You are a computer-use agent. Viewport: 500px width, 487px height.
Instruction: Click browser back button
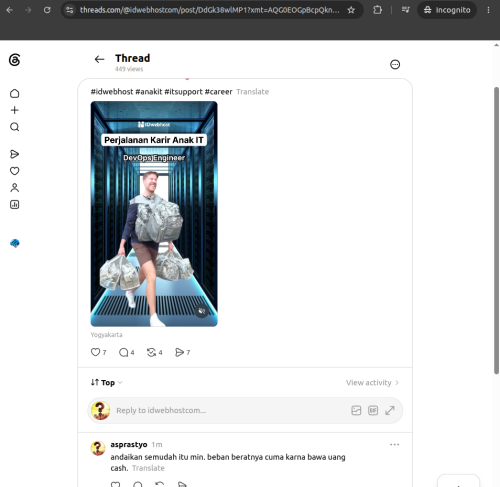pos(10,10)
